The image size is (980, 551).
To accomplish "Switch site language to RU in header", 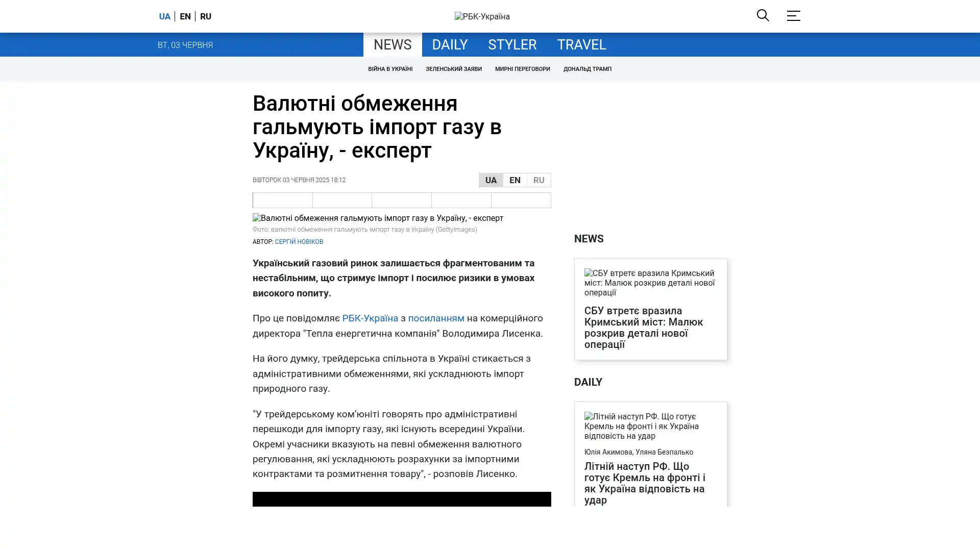I will point(206,16).
